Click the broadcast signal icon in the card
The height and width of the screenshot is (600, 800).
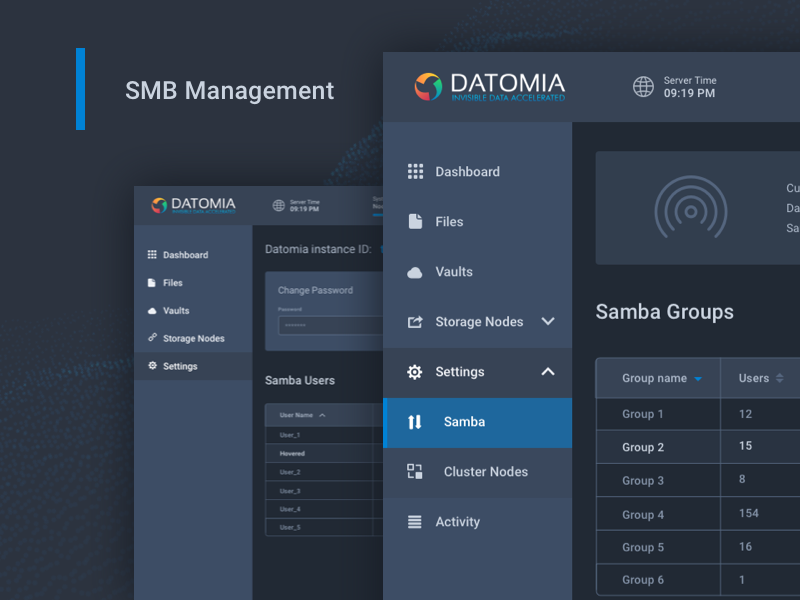click(691, 208)
